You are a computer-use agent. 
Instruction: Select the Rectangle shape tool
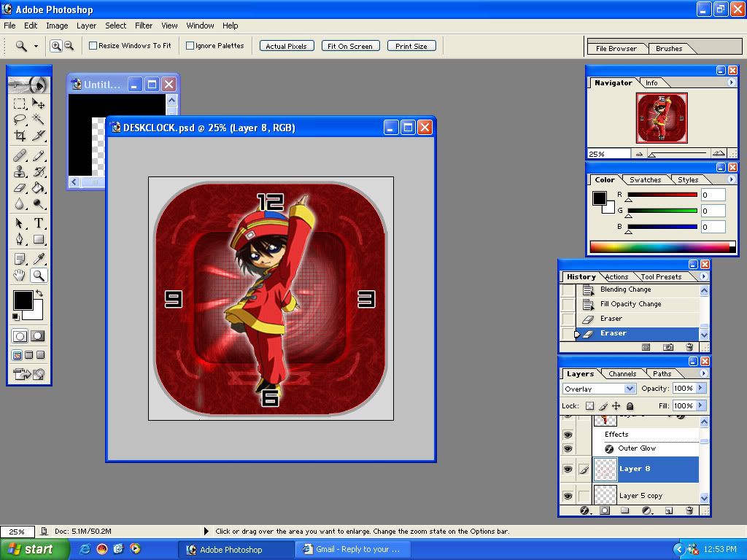39,239
